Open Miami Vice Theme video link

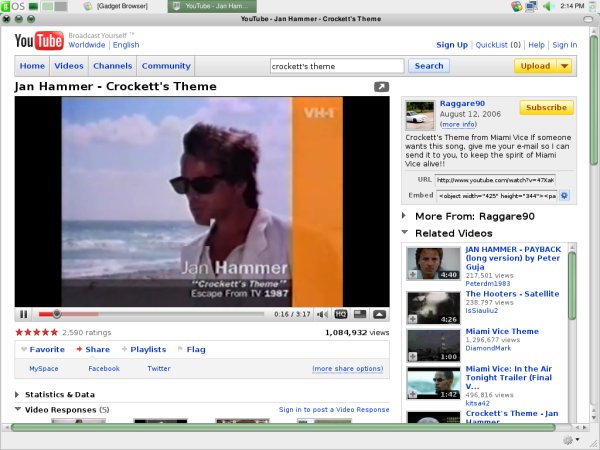click(502, 331)
